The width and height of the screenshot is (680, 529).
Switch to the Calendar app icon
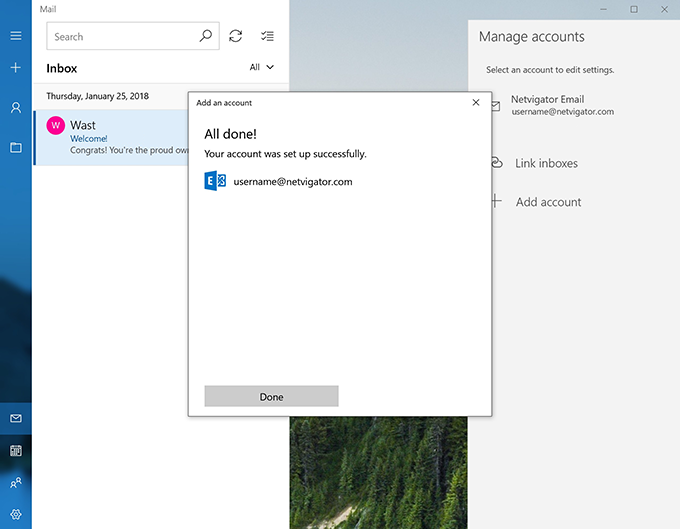point(16,451)
